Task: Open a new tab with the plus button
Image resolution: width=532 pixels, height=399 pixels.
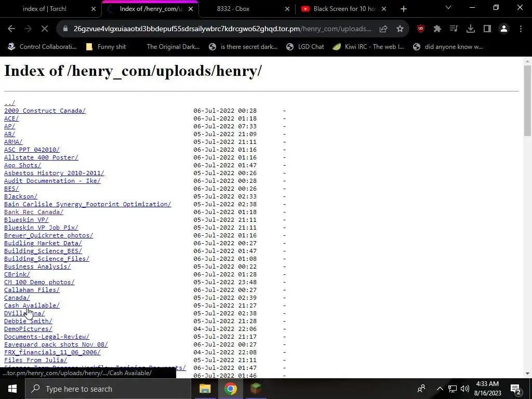Action: [x=403, y=9]
